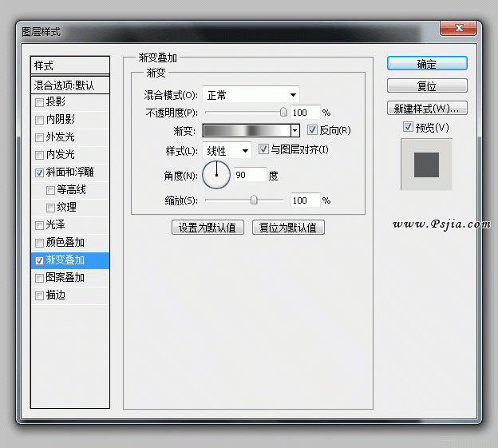Image resolution: width=498 pixels, height=448 pixels.
Task: Select 混合选项:默认 blending options
Action: 64,85
